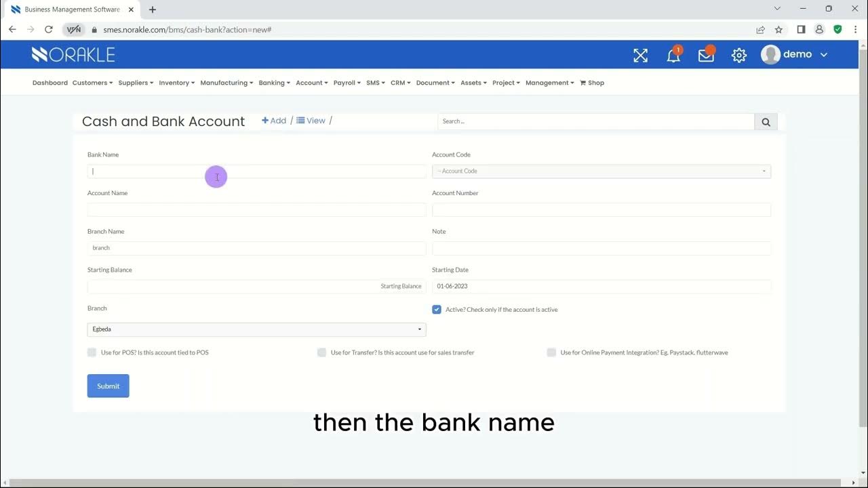Screen dimensions: 868x488
Task: Open the CRM menu
Action: (x=400, y=83)
